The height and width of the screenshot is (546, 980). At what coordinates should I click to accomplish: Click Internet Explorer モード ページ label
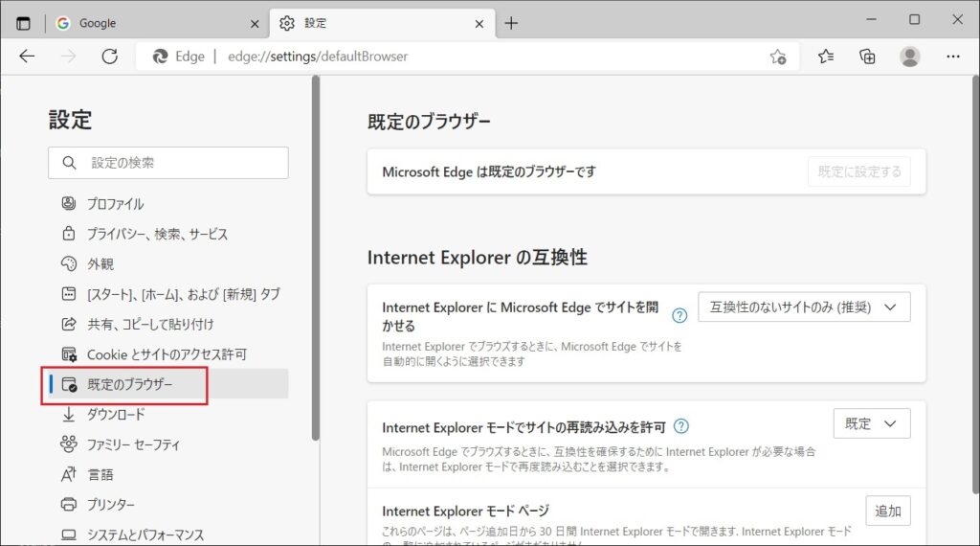pos(466,511)
